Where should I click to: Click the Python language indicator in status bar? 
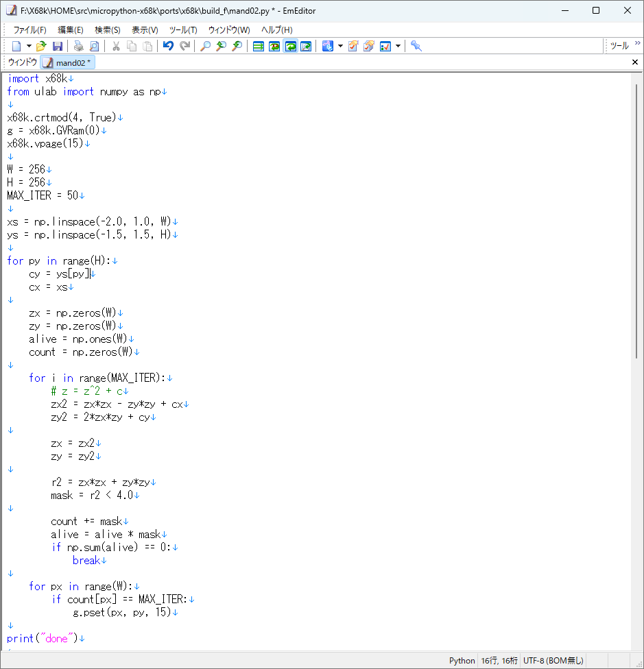462,661
